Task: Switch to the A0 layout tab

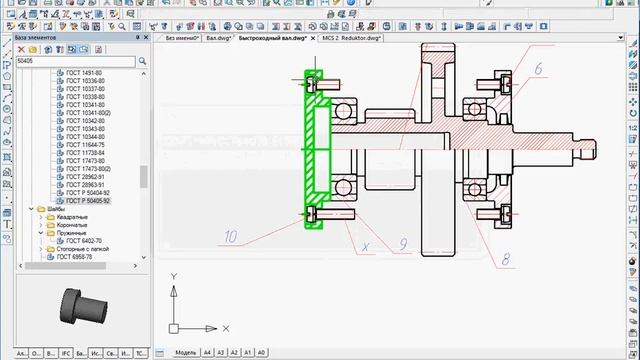Action: (x=261, y=352)
